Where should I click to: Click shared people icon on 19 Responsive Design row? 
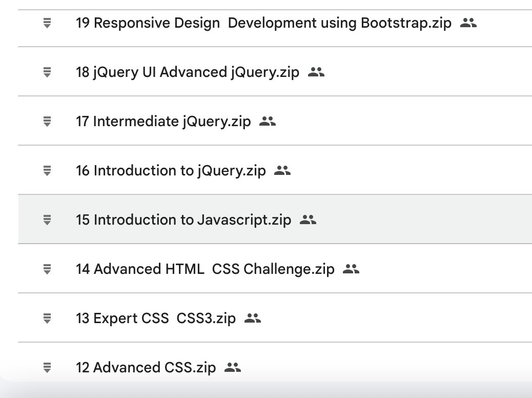(468, 23)
